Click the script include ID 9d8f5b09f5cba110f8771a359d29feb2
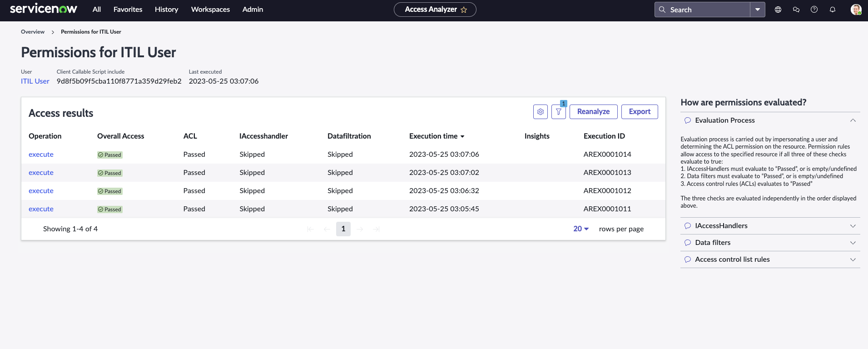 (119, 81)
